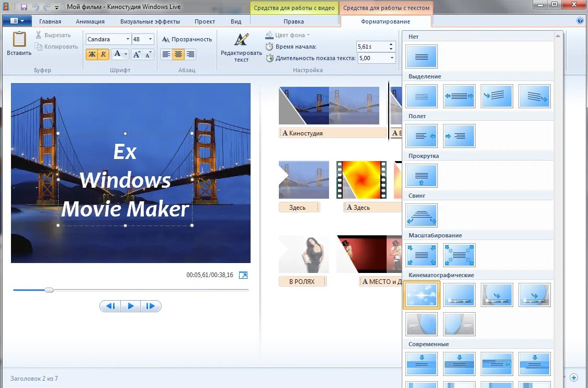
Task: Click Редактировать текст edit text icon
Action: (x=241, y=39)
